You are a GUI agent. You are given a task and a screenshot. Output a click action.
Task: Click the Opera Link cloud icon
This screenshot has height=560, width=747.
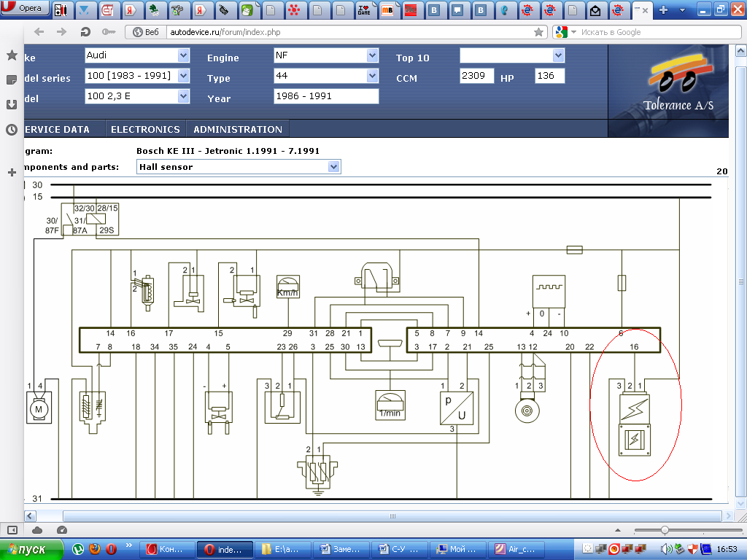click(37, 530)
